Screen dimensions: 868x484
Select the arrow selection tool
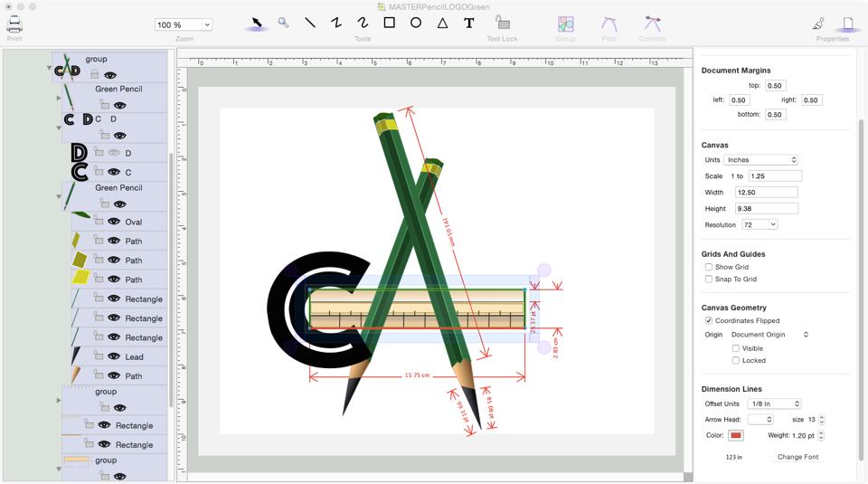[x=257, y=23]
